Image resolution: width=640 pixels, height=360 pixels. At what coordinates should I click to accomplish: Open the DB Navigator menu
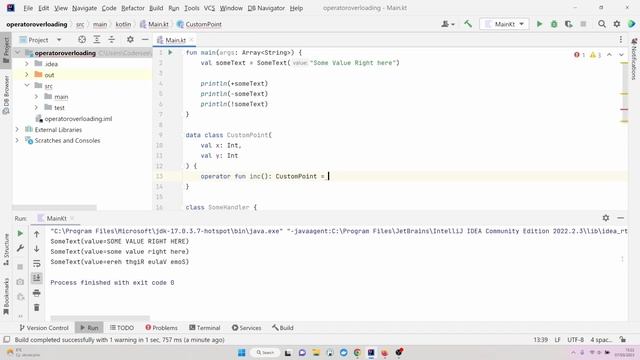point(266,8)
